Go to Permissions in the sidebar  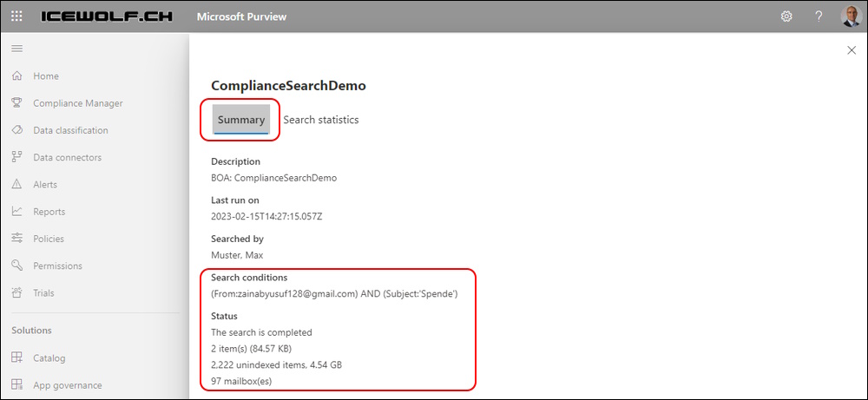pyautogui.click(x=57, y=266)
